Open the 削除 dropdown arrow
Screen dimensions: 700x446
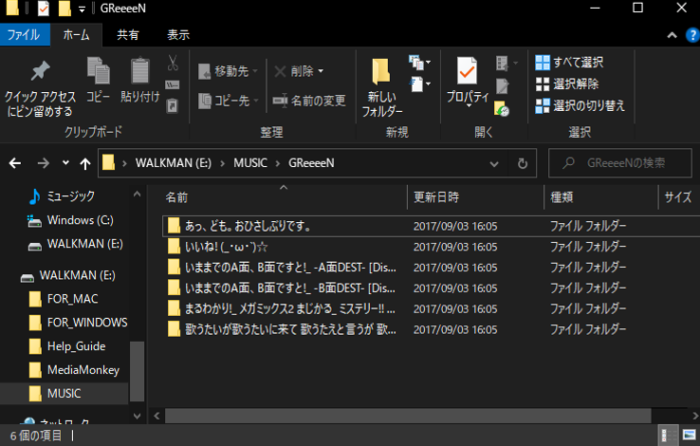click(321, 71)
